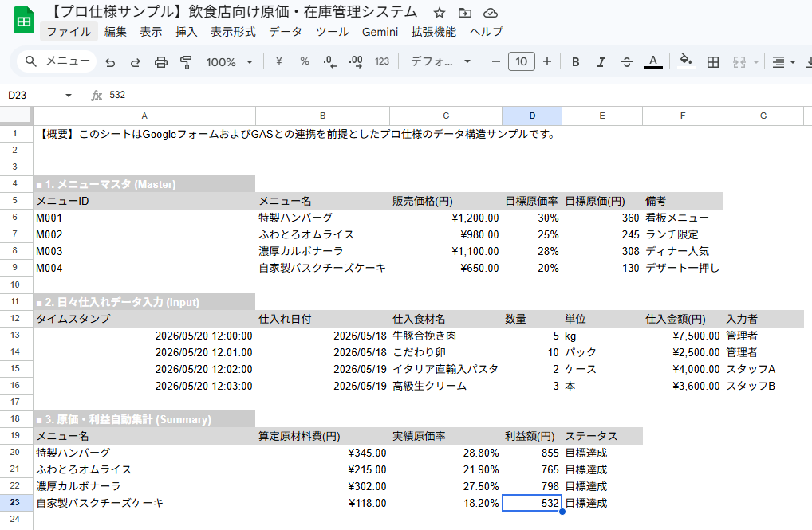This screenshot has width=812, height=530.
Task: Open the 表示 menu
Action: pos(151,32)
